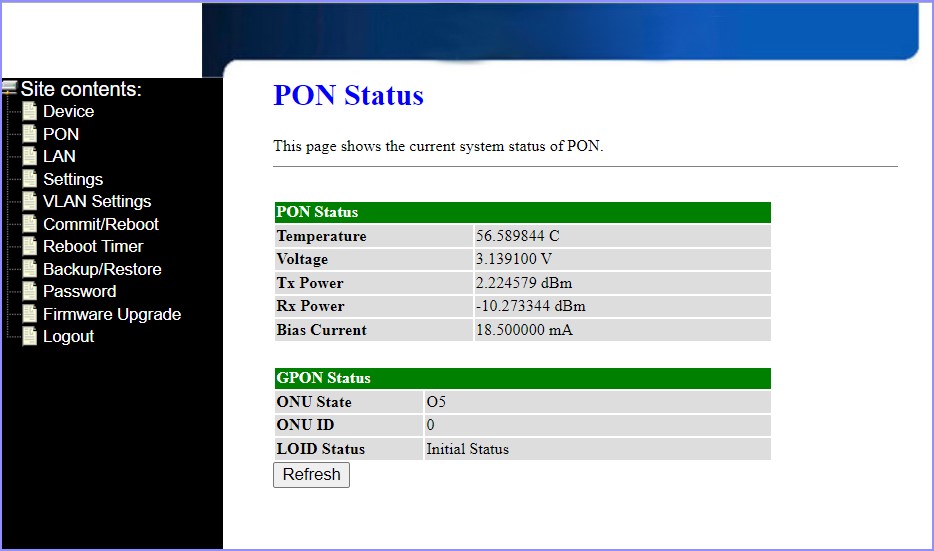Click the page icon beside Device

tap(30, 111)
